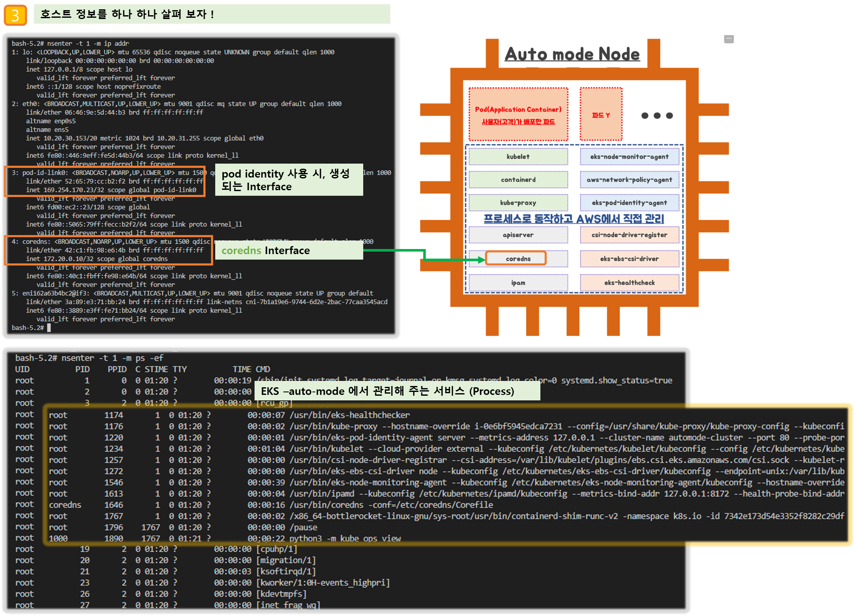Click the aws-network-policy-agent box
The width and height of the screenshot is (855, 616).
pyautogui.click(x=629, y=180)
